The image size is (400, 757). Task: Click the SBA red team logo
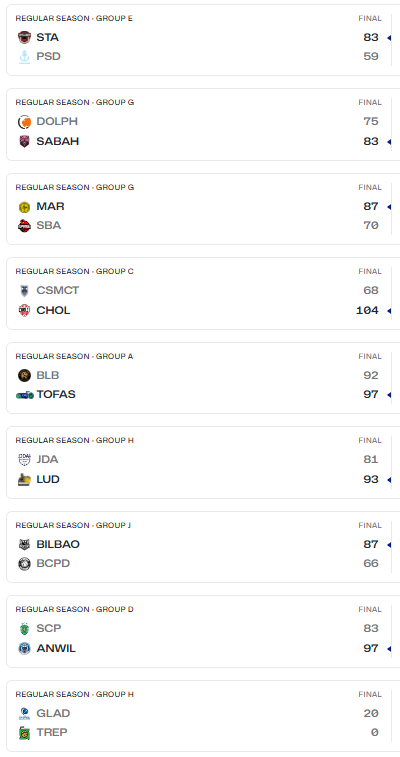pyautogui.click(x=24, y=225)
